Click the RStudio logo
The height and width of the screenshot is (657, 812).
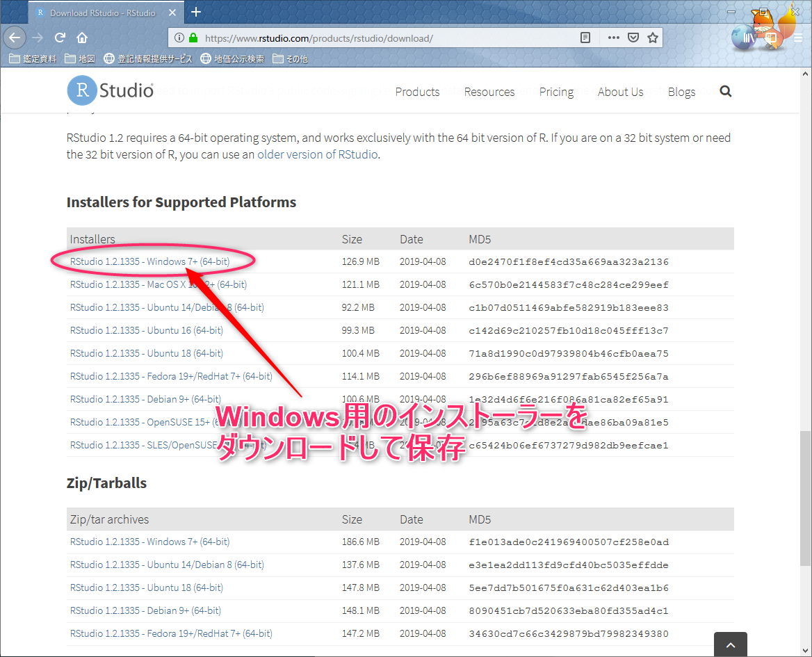point(111,90)
